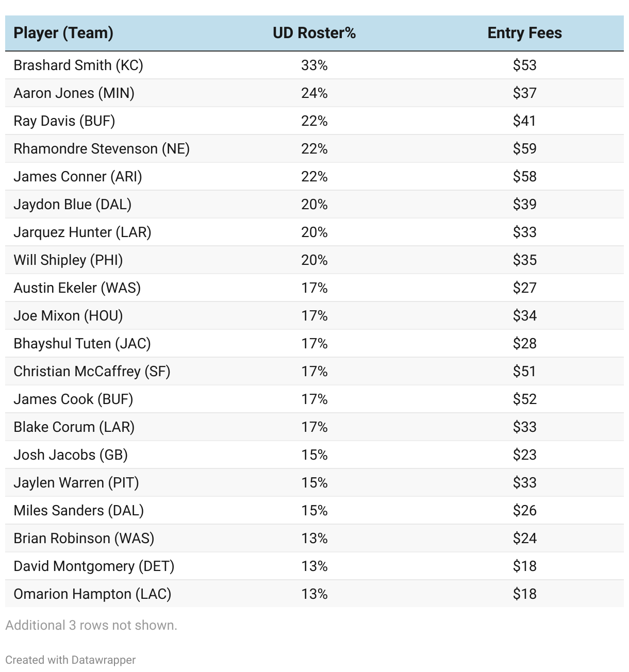Click the Entry Fees column header

click(x=525, y=33)
